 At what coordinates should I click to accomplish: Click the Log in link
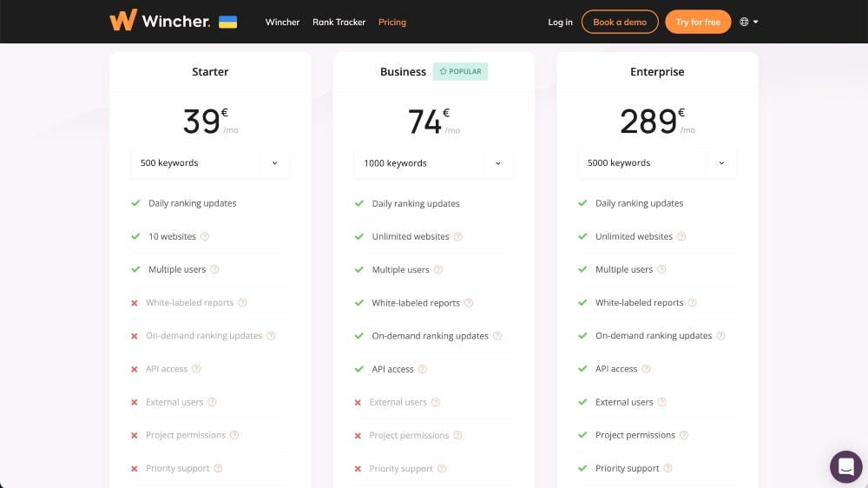pos(560,22)
